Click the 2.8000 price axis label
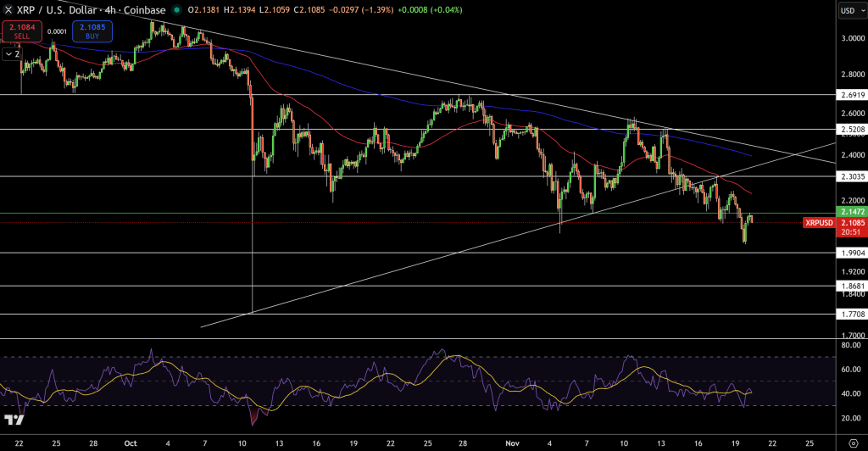Viewport: 868px width, 451px height. point(853,74)
